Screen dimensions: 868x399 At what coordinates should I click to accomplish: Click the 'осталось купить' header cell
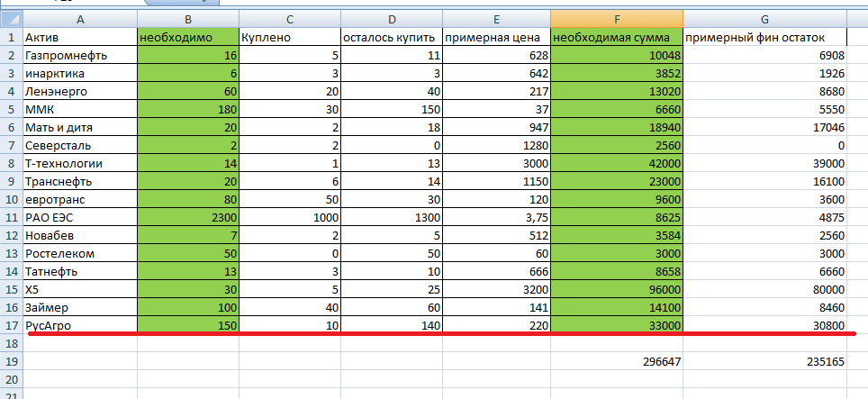tap(392, 37)
